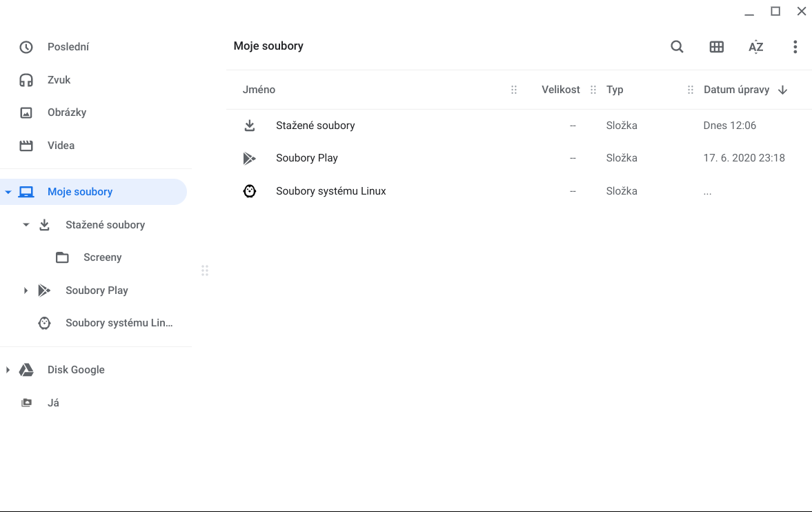Expand Soubory Play in the sidebar
Viewport: 812px width, 512px height.
[26, 291]
